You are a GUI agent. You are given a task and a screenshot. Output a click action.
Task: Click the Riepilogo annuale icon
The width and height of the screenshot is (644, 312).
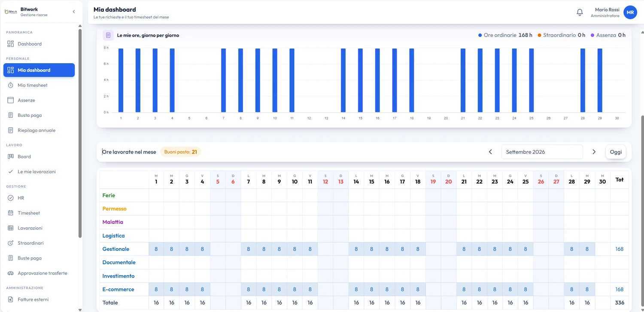coord(11,130)
